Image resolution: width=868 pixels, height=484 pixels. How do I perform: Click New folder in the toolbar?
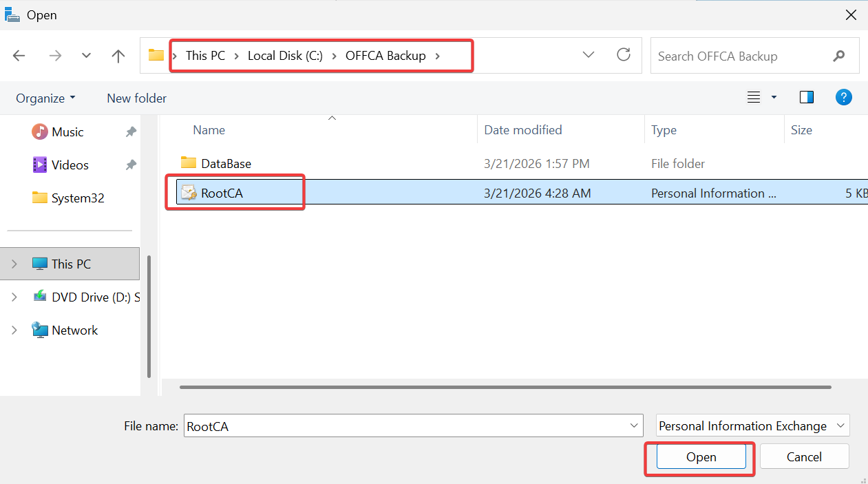coord(136,98)
